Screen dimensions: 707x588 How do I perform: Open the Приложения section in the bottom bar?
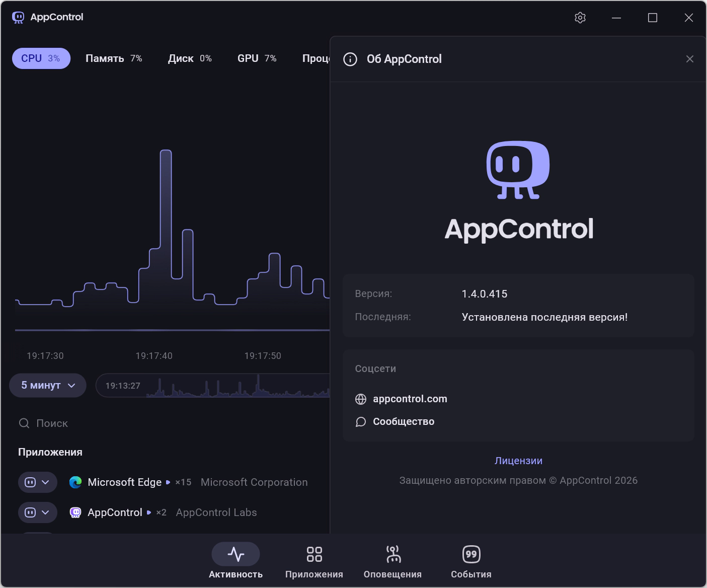point(314,561)
